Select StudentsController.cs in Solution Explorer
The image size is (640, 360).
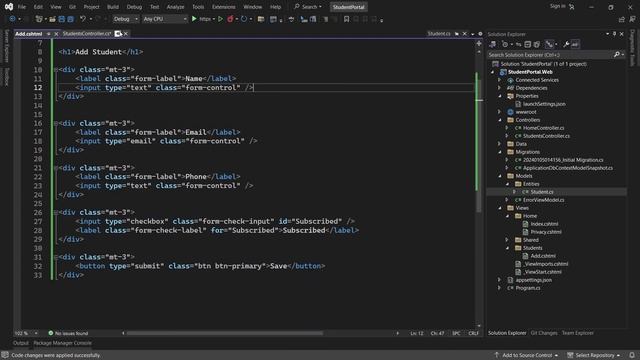pos(546,136)
